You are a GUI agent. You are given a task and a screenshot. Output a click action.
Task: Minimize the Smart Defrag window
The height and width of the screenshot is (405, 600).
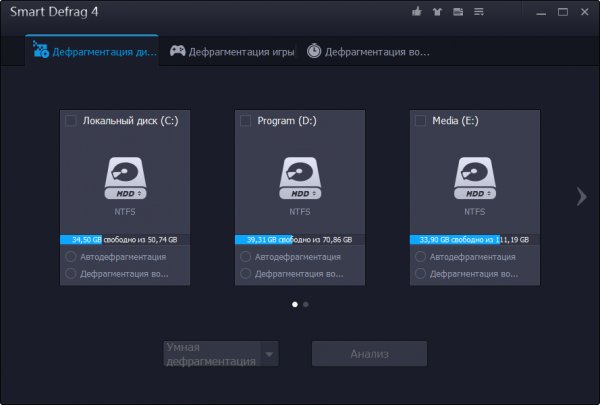coord(541,12)
